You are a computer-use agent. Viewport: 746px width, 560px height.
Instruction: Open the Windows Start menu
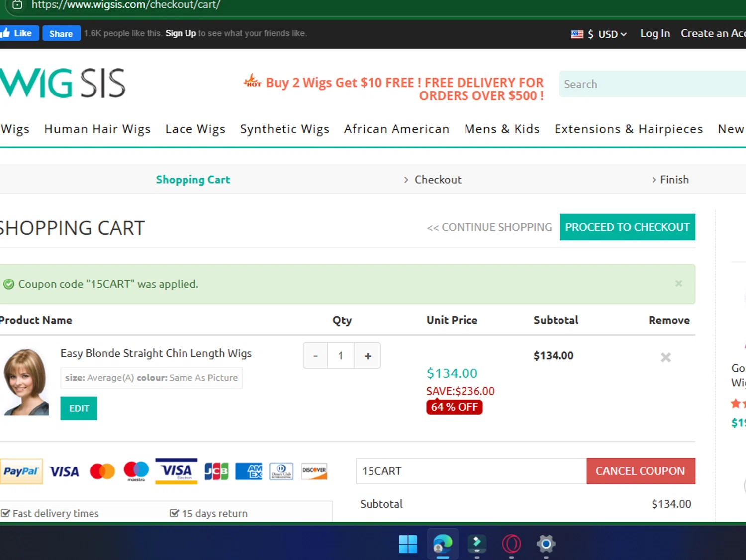click(408, 544)
